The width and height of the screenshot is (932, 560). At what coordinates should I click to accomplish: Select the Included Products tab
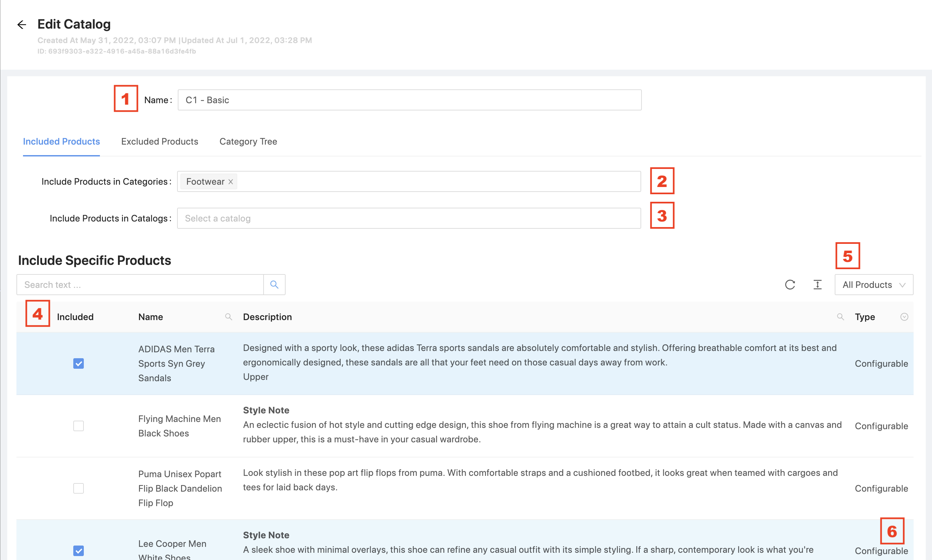click(61, 142)
